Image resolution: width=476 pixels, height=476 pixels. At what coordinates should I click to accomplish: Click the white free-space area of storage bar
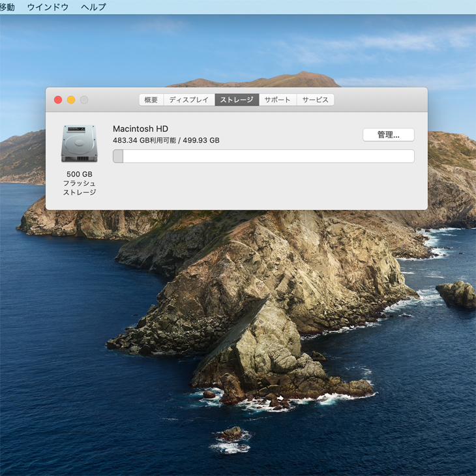click(x=267, y=156)
